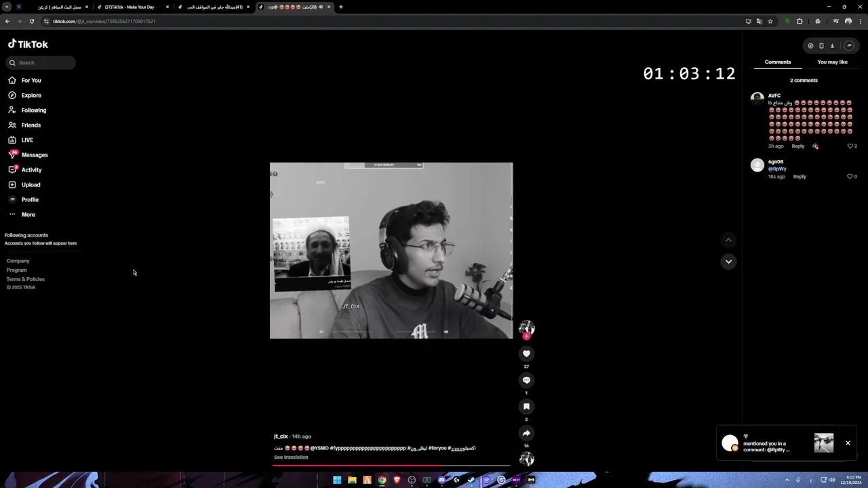Screen dimensions: 868x488
Task: Open jt_cix username under video
Action: click(281, 436)
